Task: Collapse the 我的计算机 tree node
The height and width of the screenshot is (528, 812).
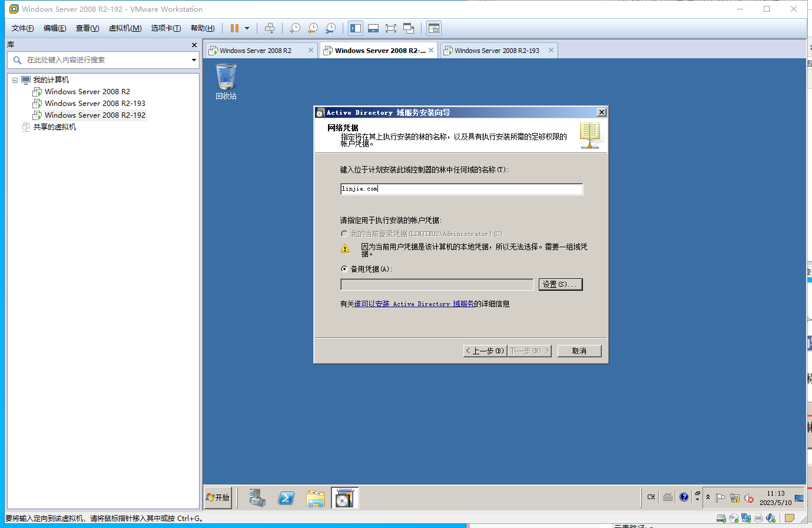Action: coord(15,80)
